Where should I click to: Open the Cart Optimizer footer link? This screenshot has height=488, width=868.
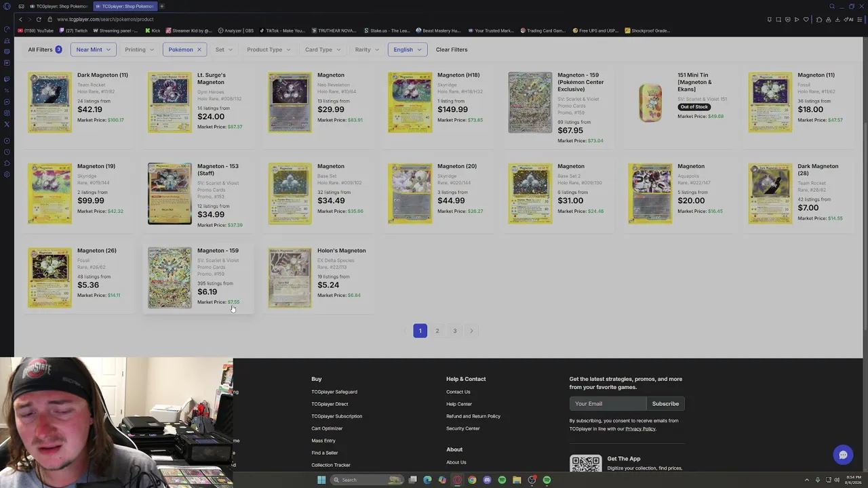pos(327,428)
